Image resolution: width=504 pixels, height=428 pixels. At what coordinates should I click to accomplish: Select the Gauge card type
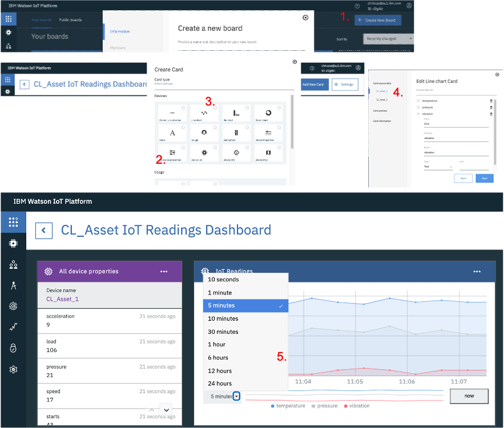tap(204, 132)
